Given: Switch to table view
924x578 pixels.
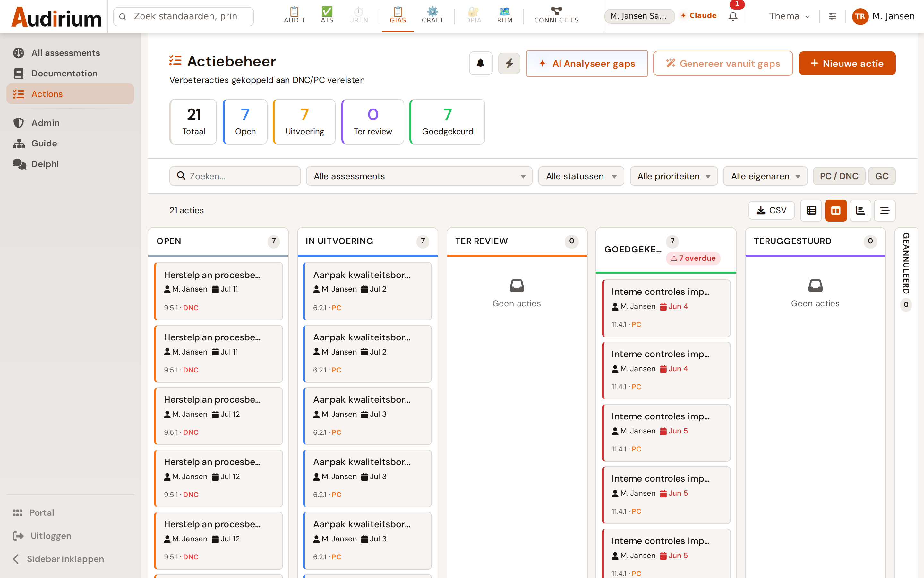Looking at the screenshot, I should pyautogui.click(x=811, y=210).
